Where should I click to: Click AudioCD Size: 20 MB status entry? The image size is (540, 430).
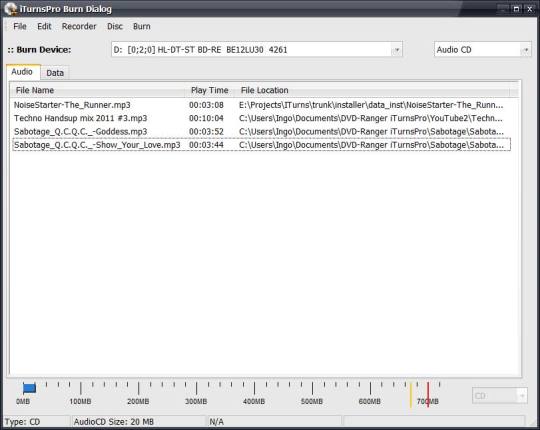[114, 422]
